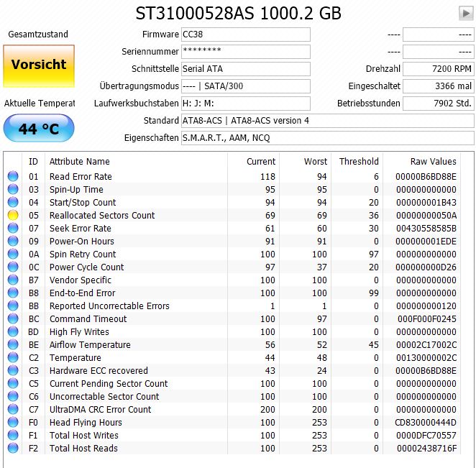Viewport: 476px width, 468px height.
Task: Select the Total Host Reads attribute name
Action: click(x=83, y=448)
